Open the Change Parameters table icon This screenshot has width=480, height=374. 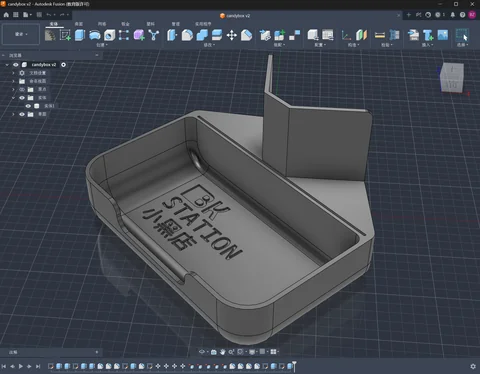[328, 35]
